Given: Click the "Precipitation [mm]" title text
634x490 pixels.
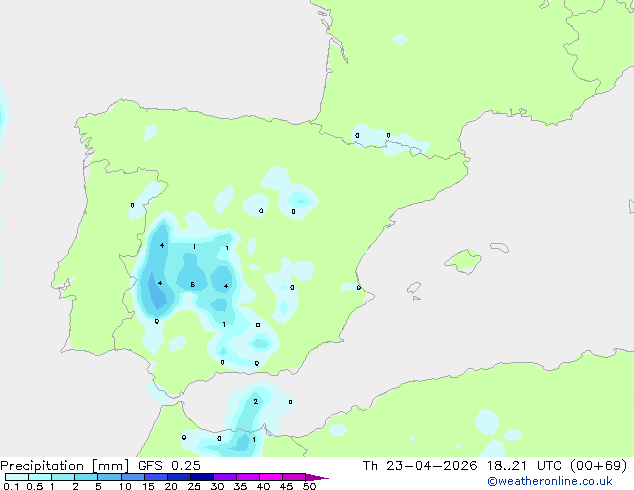Looking at the screenshot, I should 65,466.
